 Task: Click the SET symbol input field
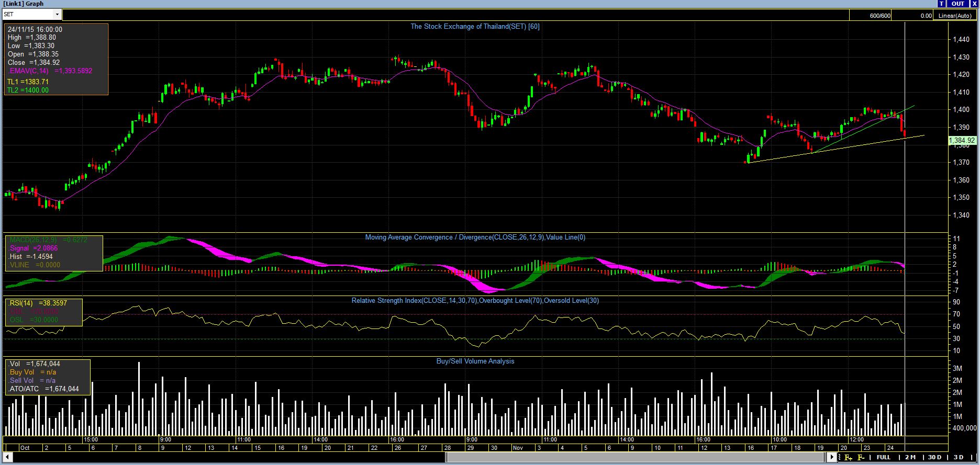click(28, 15)
